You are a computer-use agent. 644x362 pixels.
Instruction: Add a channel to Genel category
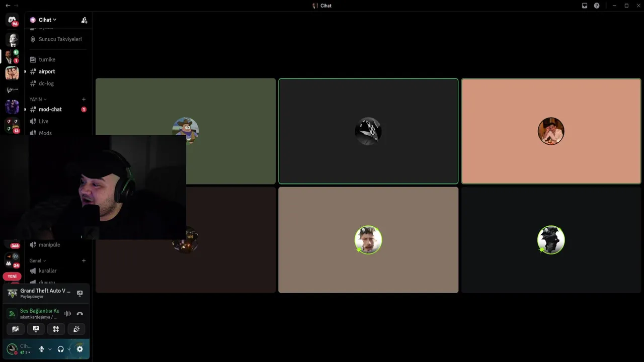coord(84,261)
